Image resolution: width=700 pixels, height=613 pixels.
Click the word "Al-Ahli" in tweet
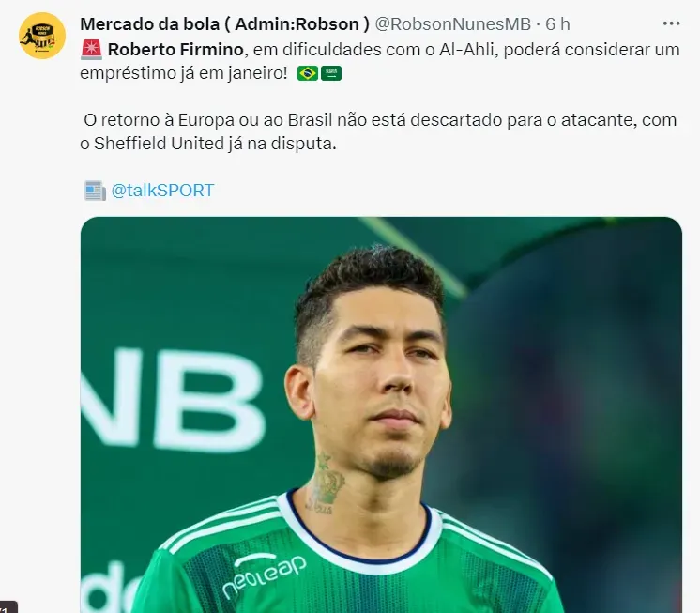(468, 50)
